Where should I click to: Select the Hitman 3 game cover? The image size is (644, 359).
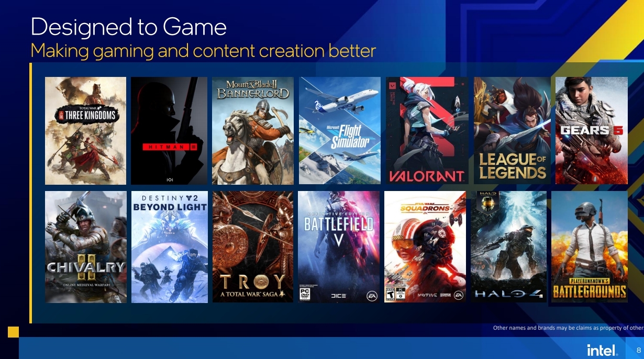169,131
